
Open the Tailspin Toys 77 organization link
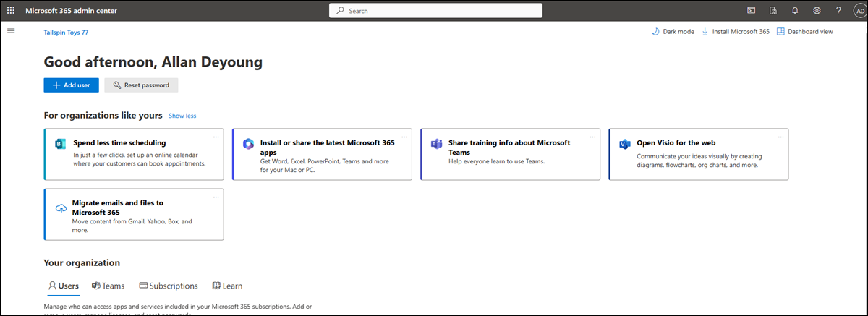coord(66,33)
